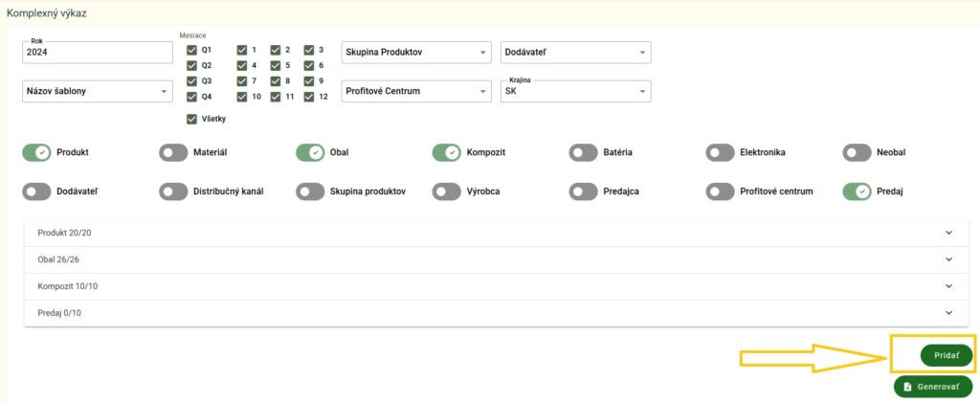This screenshot has height=405, width=980.
Task: Open the Krajina SK dropdown
Action: 575,92
